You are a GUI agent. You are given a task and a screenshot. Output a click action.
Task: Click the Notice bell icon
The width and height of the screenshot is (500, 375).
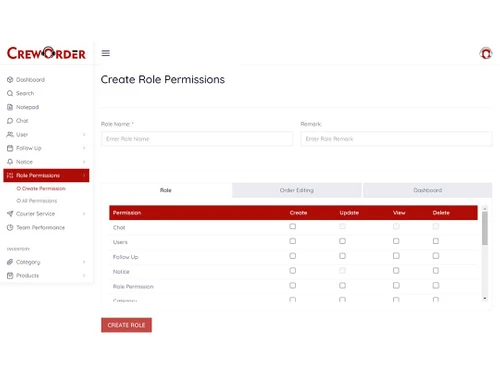coord(10,162)
